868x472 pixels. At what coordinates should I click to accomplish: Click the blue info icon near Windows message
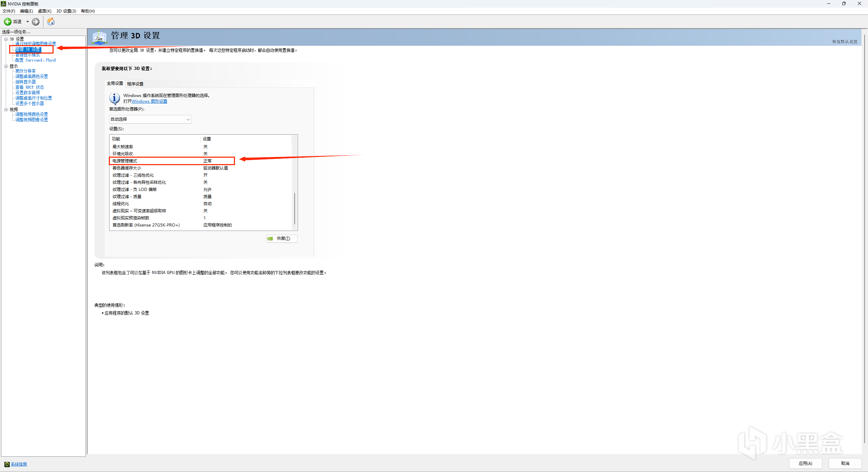(114, 98)
